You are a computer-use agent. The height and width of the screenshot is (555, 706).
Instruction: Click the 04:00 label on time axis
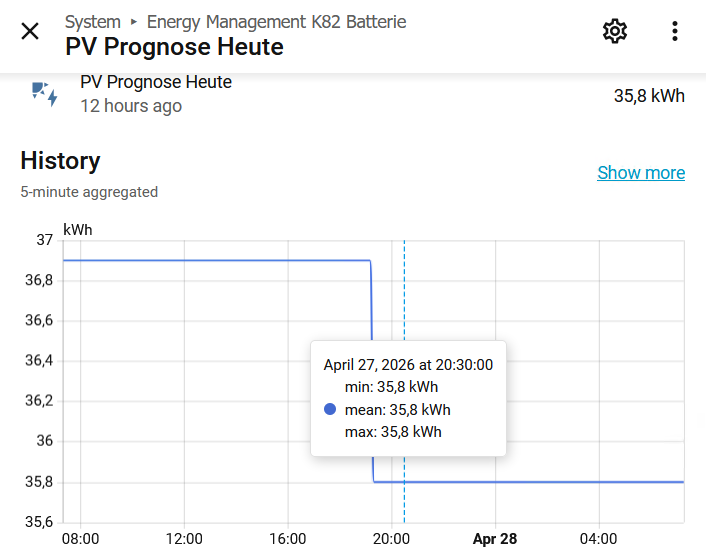(x=598, y=539)
